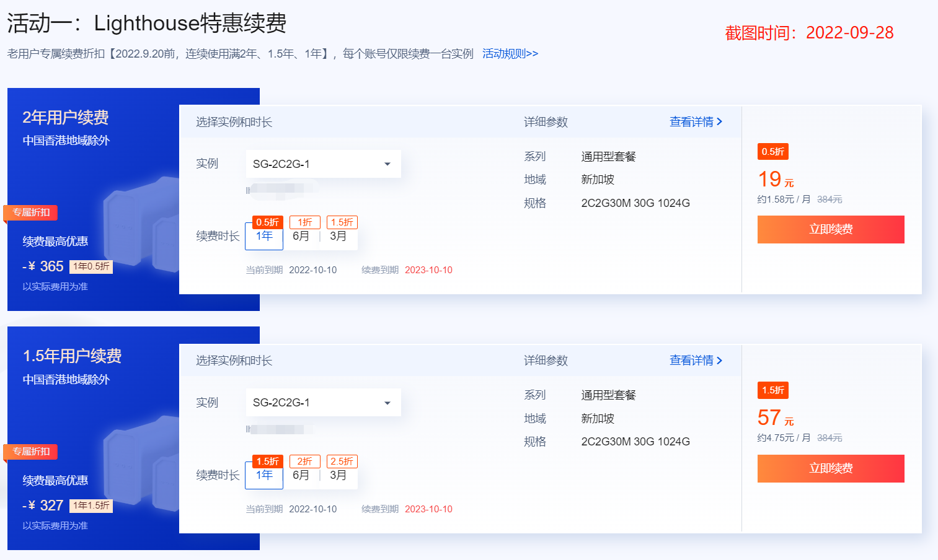Screen dimensions: 938x560
Task: Click the 1.5折 badge above 57元 price
Action: tap(772, 390)
